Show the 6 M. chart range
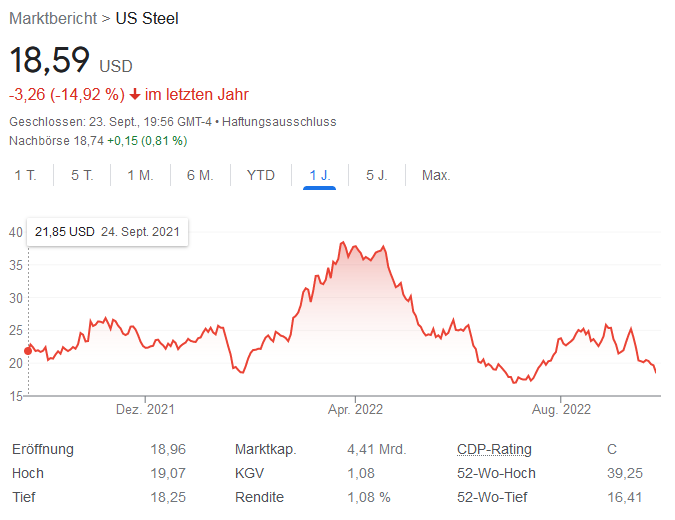Image resolution: width=675 pixels, height=520 pixels. [x=200, y=175]
